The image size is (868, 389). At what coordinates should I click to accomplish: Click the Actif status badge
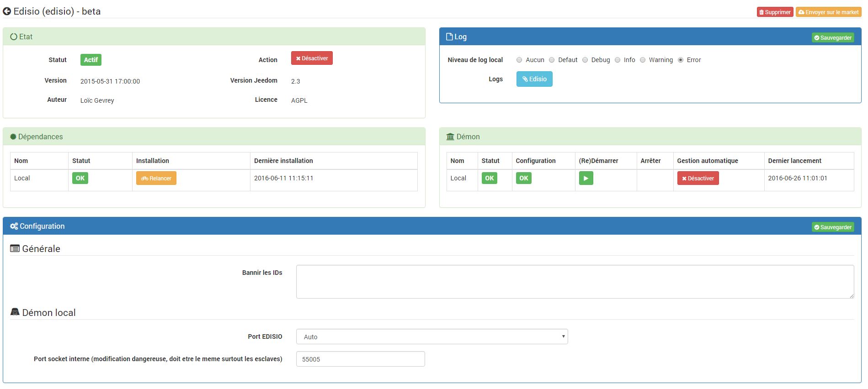(x=91, y=60)
